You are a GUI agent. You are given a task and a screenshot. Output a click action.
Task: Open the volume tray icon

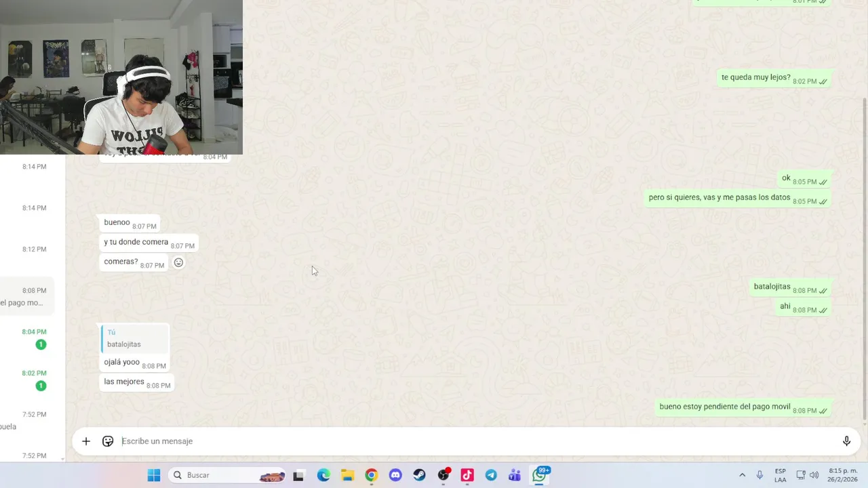point(814,475)
